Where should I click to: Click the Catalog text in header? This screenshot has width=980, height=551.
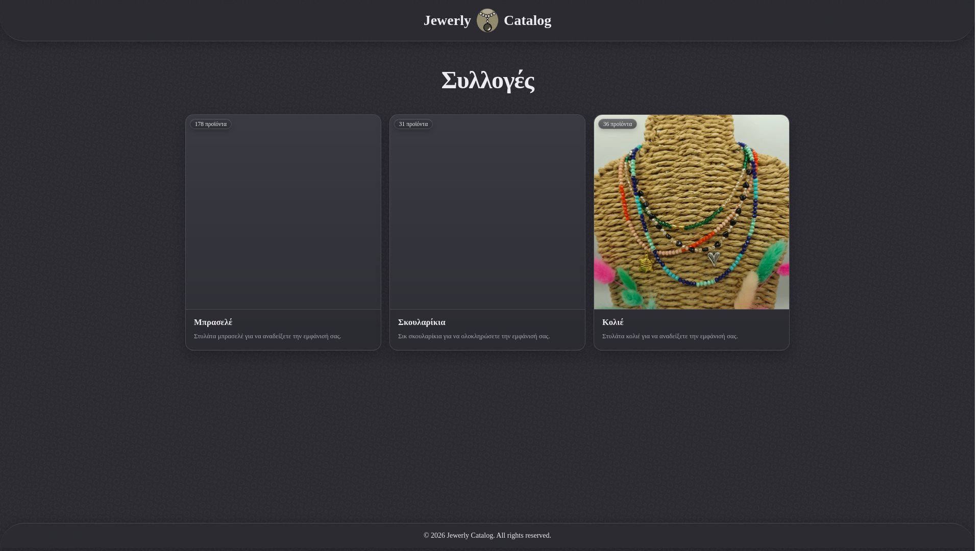[527, 20]
